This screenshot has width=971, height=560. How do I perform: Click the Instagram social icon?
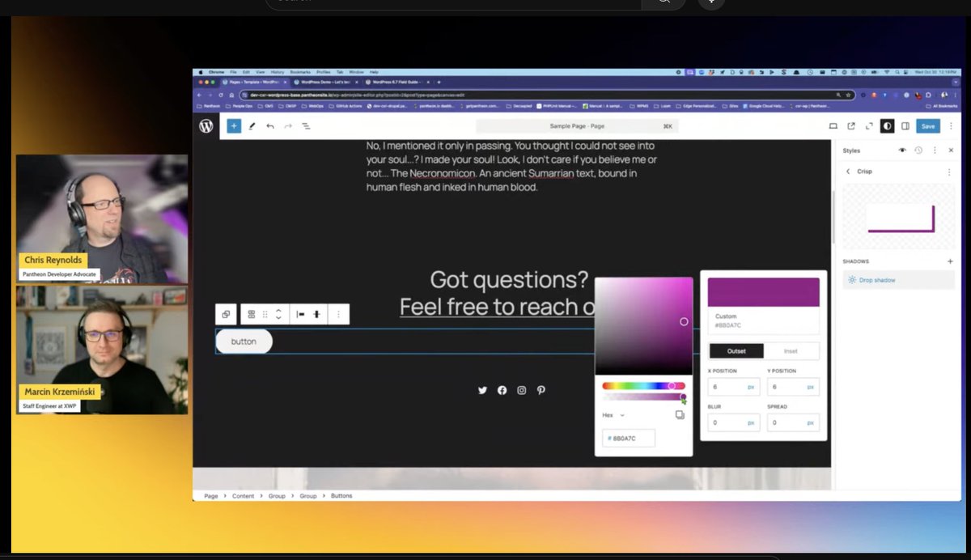pyautogui.click(x=521, y=390)
